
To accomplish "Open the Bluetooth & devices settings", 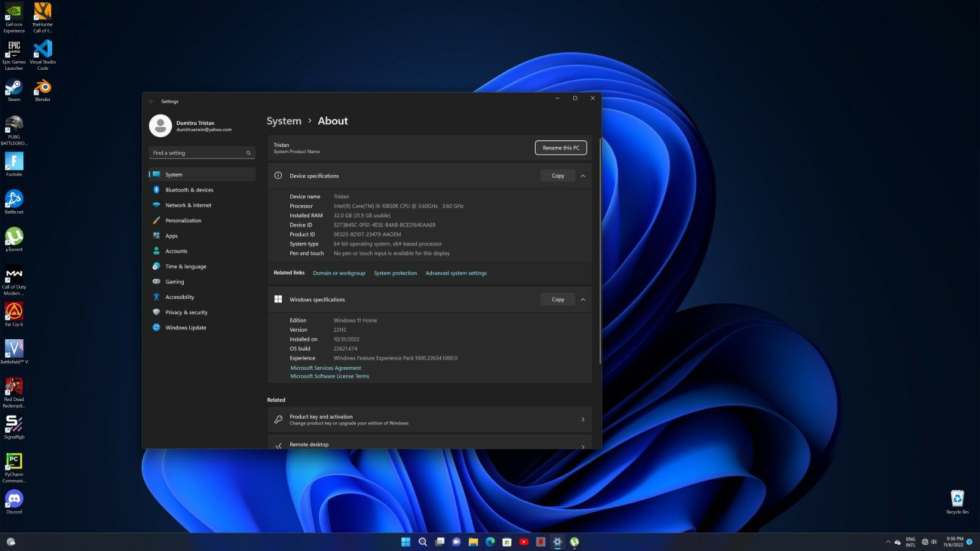I will click(x=202, y=190).
